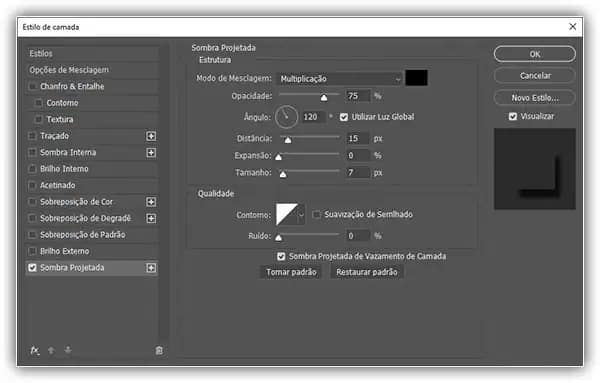Open the Modo de Mesclagem dropdown
This screenshot has height=383, width=600.
click(x=339, y=79)
